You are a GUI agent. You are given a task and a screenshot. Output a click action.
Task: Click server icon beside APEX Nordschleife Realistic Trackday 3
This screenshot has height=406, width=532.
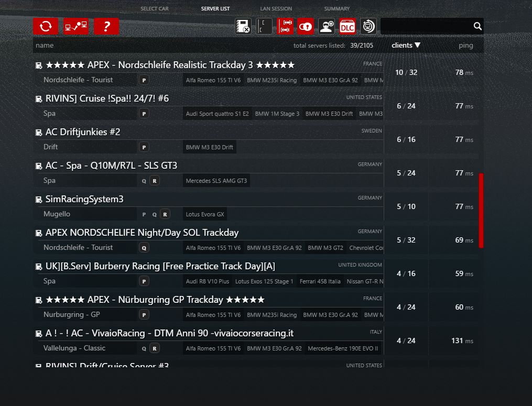(x=39, y=65)
